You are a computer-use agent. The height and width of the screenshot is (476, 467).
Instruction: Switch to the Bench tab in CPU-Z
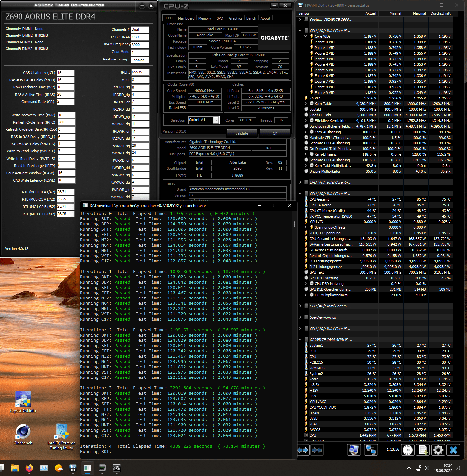point(251,18)
